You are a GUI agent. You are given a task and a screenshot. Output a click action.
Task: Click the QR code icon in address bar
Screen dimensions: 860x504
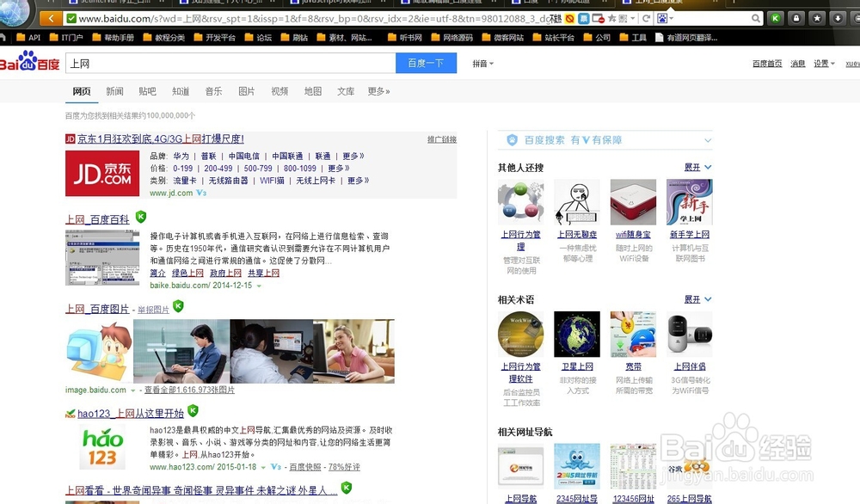(623, 19)
